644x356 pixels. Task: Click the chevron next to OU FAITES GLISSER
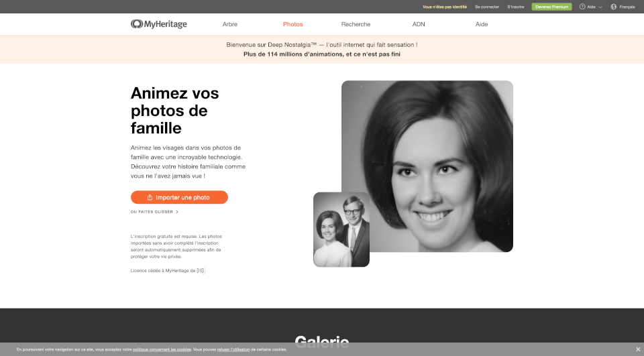click(177, 212)
